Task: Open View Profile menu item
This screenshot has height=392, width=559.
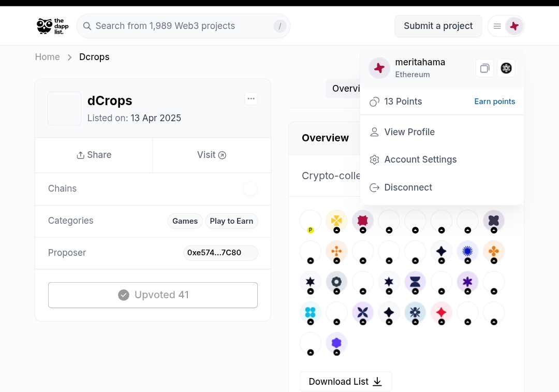Action: (442, 132)
